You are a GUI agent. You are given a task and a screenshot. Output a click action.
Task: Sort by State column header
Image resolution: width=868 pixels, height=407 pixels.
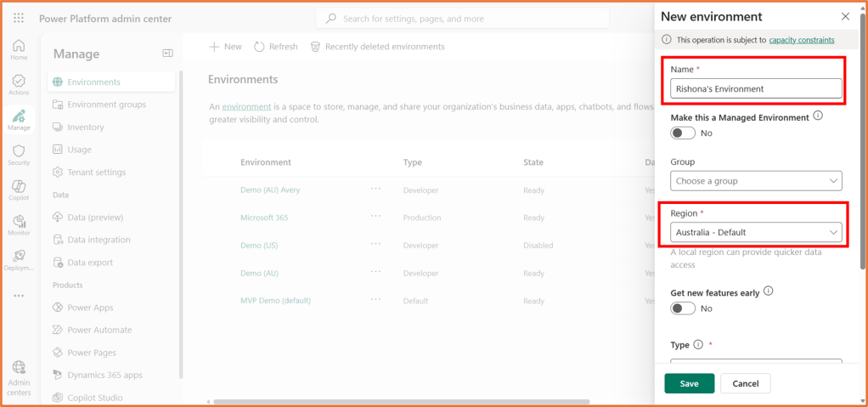pyautogui.click(x=533, y=162)
